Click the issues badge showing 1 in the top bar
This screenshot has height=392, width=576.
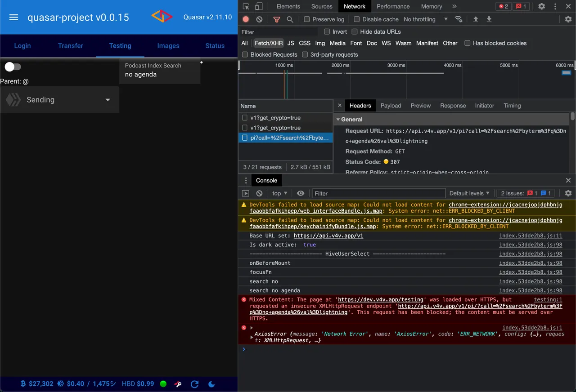(x=521, y=6)
